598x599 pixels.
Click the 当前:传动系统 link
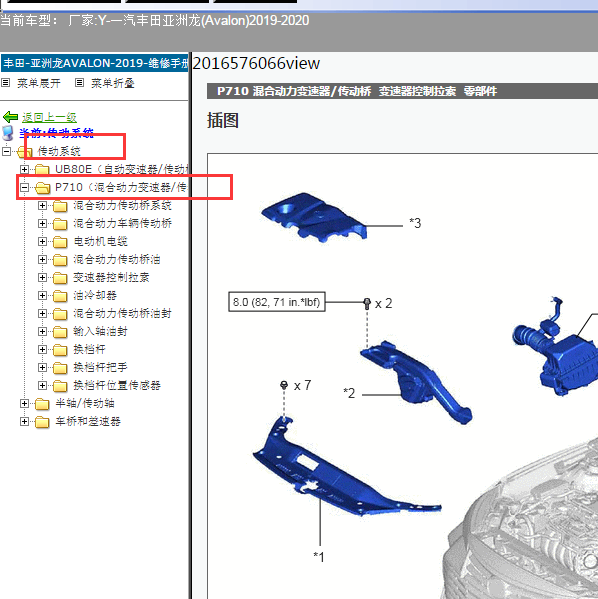tap(56, 133)
